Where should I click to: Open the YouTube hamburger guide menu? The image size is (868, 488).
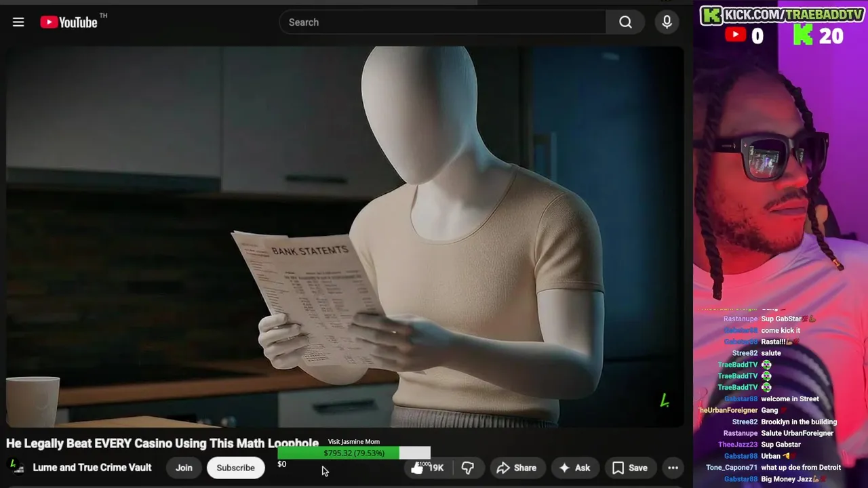click(18, 22)
